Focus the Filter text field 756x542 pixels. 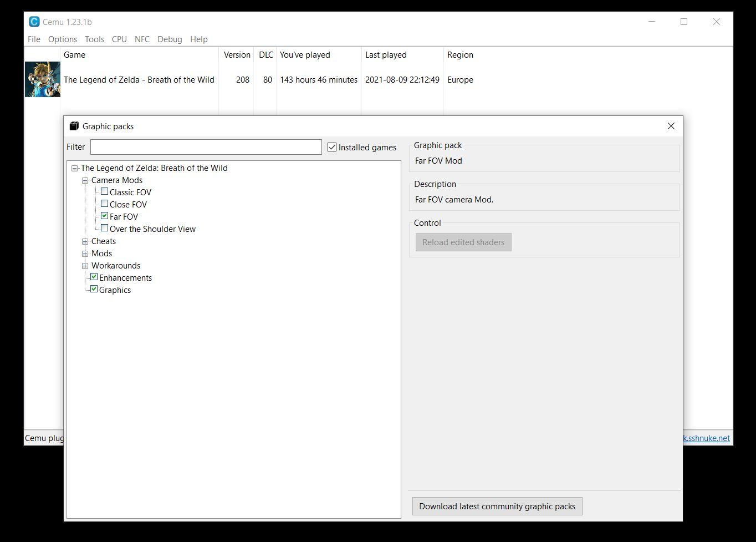206,147
